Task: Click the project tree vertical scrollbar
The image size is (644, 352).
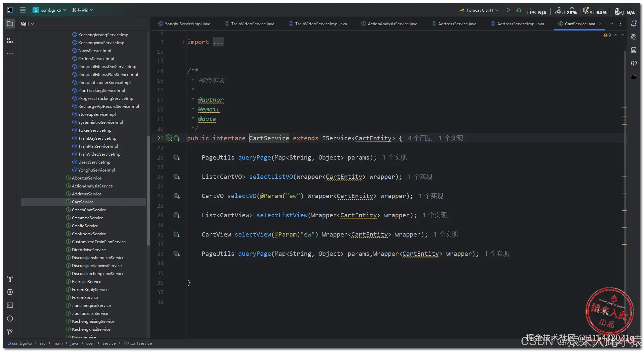Action: tap(148, 191)
